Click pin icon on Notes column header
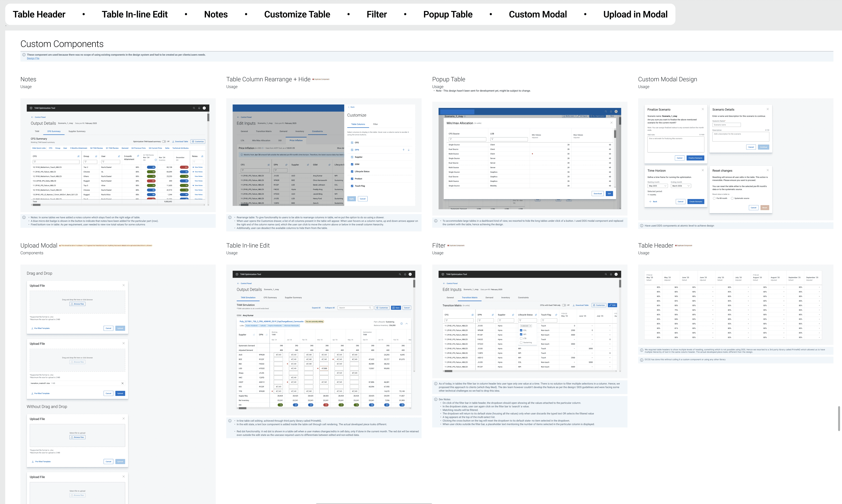 202,156
